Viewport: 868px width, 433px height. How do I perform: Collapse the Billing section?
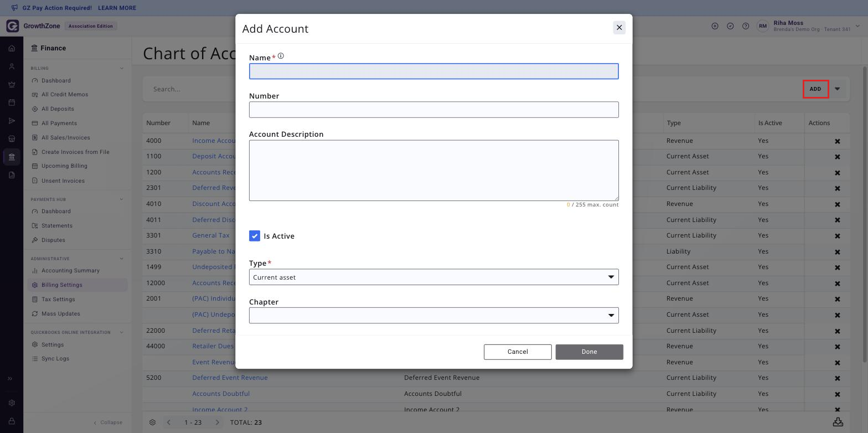click(122, 69)
